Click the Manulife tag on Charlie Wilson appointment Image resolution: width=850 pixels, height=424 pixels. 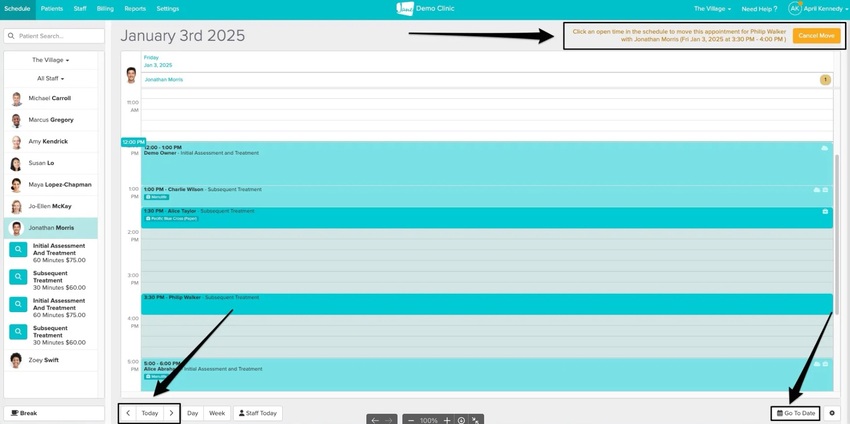pyautogui.click(x=156, y=197)
